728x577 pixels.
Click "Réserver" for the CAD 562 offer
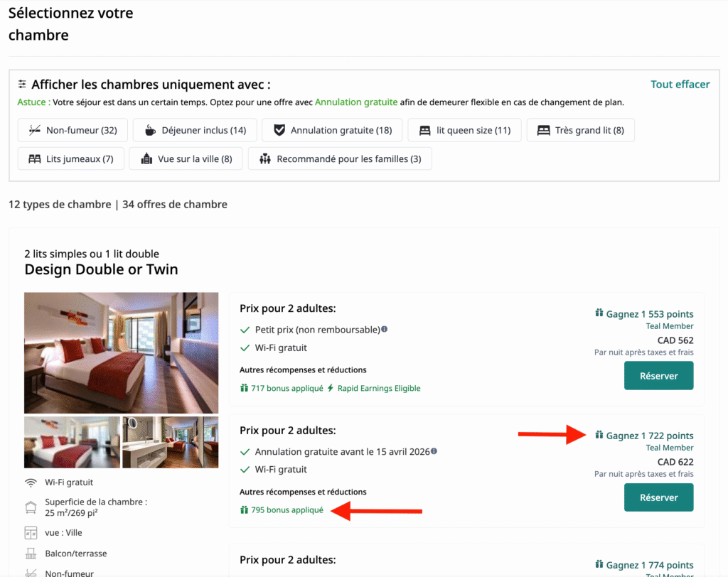(658, 376)
